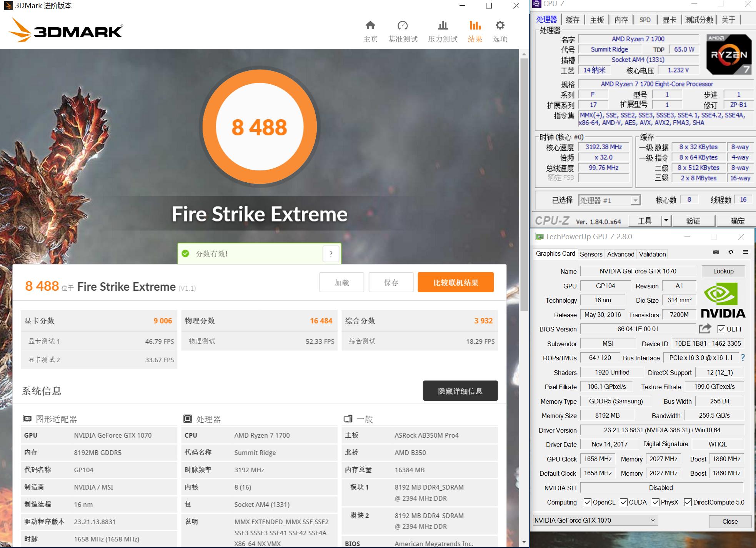Switch to the GPU-Z Sensors tab
756x548 pixels.
tap(591, 254)
